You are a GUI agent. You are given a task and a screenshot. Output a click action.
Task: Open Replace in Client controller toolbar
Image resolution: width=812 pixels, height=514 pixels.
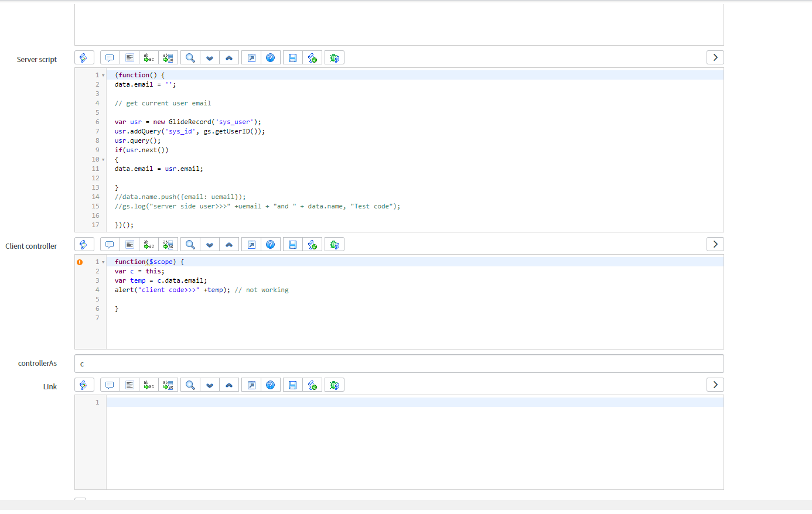(x=149, y=245)
